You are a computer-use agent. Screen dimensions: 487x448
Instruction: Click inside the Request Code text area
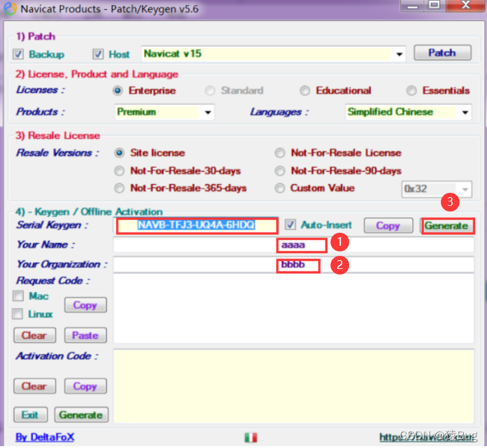click(294, 308)
